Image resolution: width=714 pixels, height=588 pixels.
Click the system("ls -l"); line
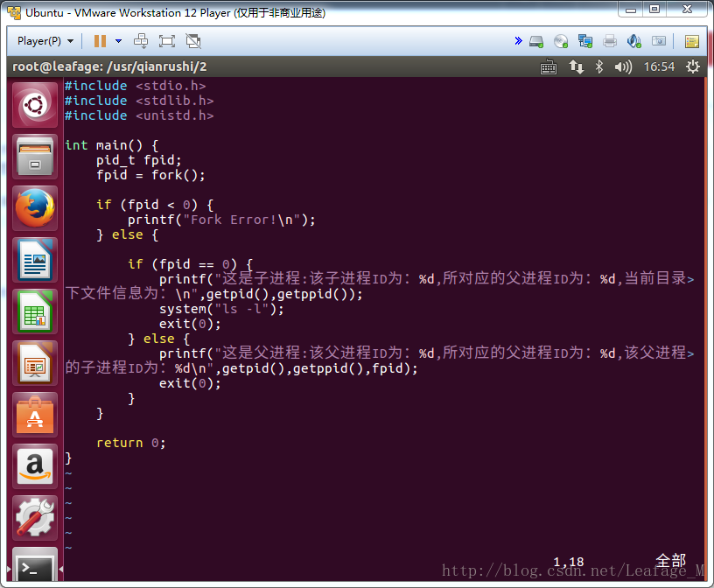tap(221, 309)
